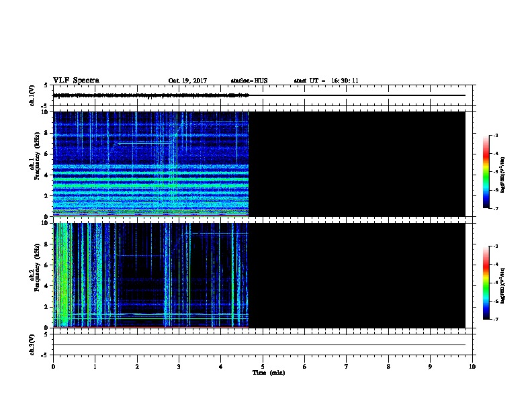Click the time axis tick label "6"
This screenshot has width=532, height=411.
tap(304, 367)
